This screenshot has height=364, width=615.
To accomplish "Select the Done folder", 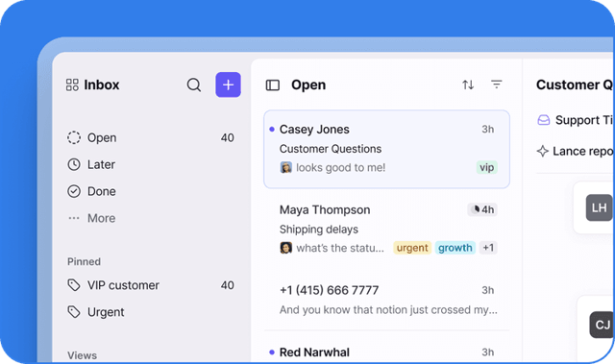I will [x=151, y=191].
